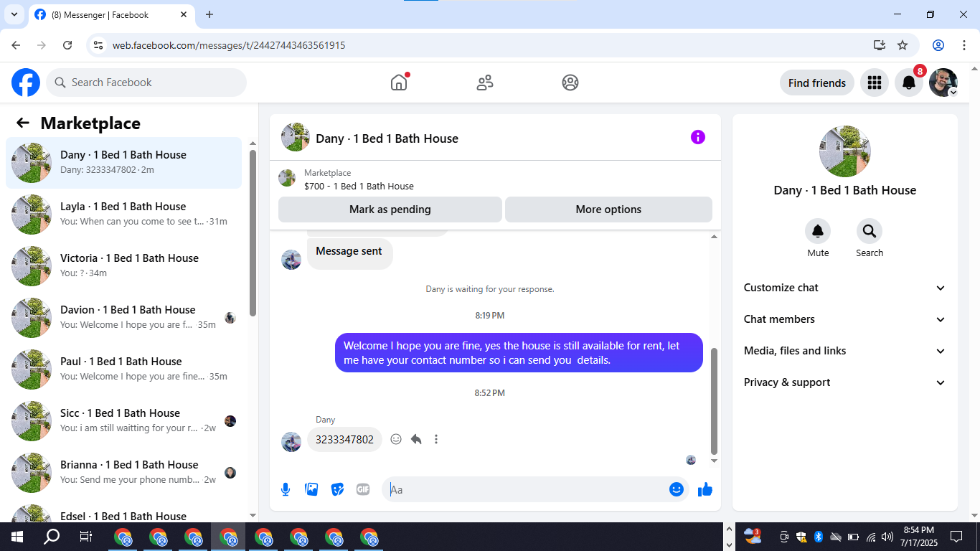Mute the Dany chat with bell icon
The image size is (980, 551).
coord(818,231)
